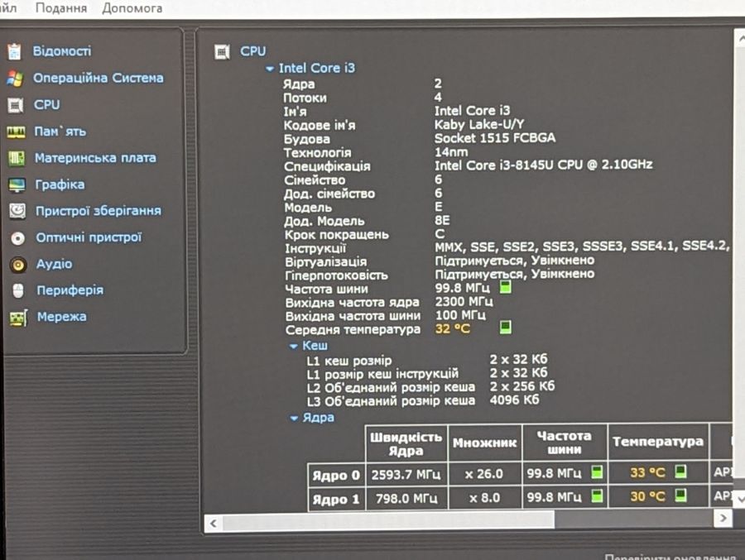Collapse the Ядра section arrow
The width and height of the screenshot is (745, 560).
tap(294, 418)
